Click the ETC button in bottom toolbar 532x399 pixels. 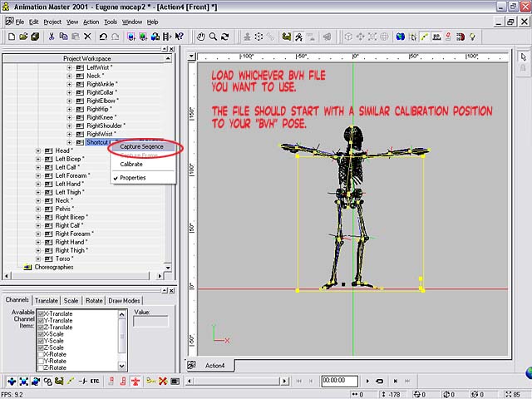(x=94, y=382)
